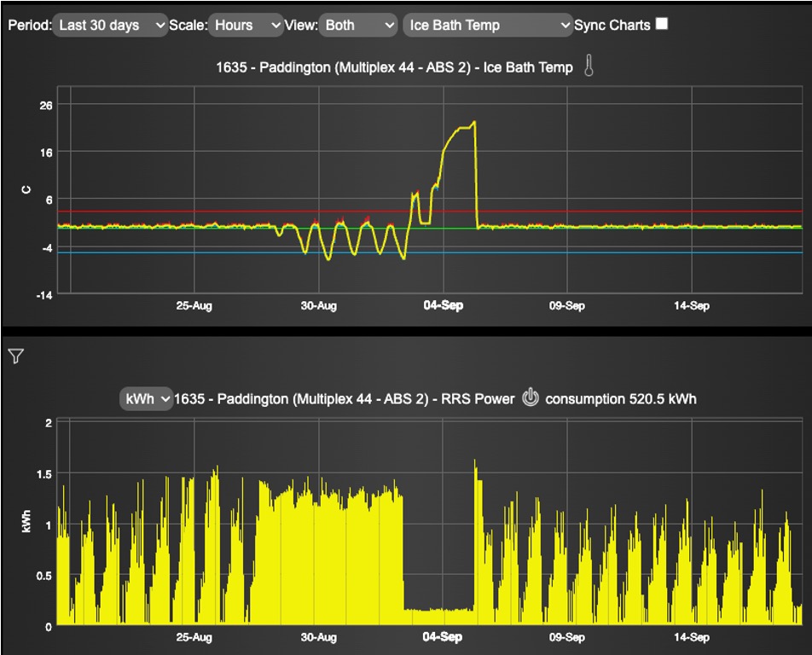Open the View dropdown set to Both
The width and height of the screenshot is (812, 655).
(358, 26)
